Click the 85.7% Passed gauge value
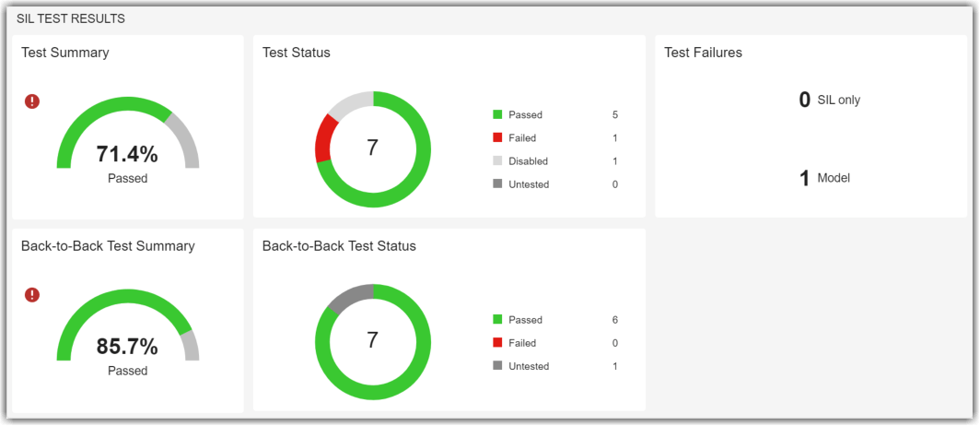The width and height of the screenshot is (980, 426). 127,348
